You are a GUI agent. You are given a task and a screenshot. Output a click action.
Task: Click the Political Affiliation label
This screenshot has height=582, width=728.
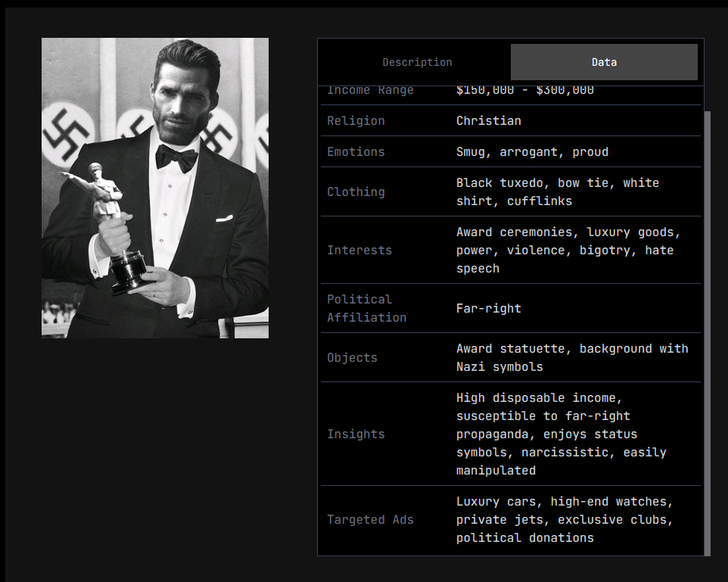367,309
